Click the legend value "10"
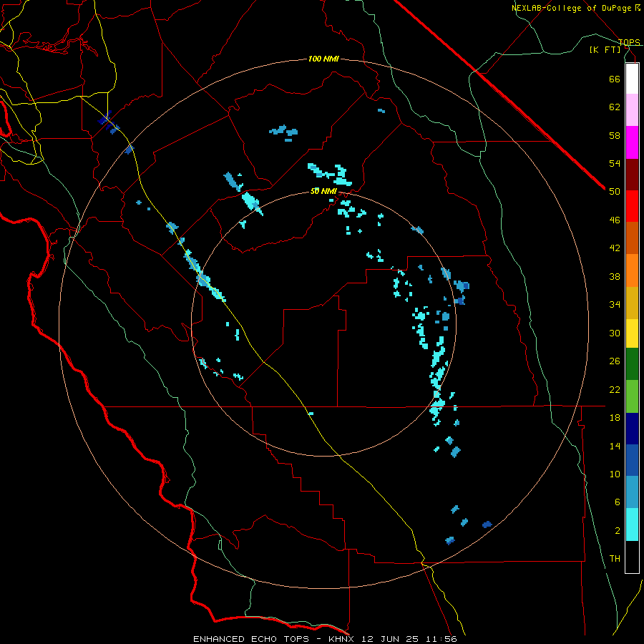 pos(615,474)
